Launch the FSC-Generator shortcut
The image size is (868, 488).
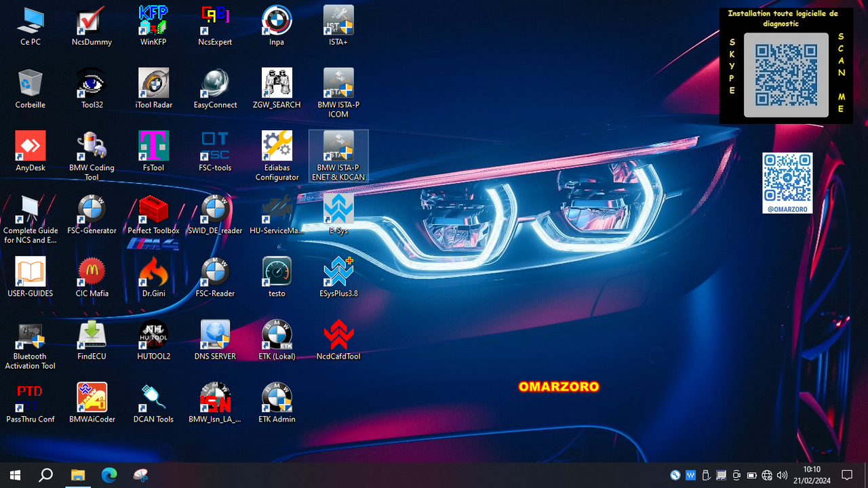(x=92, y=215)
